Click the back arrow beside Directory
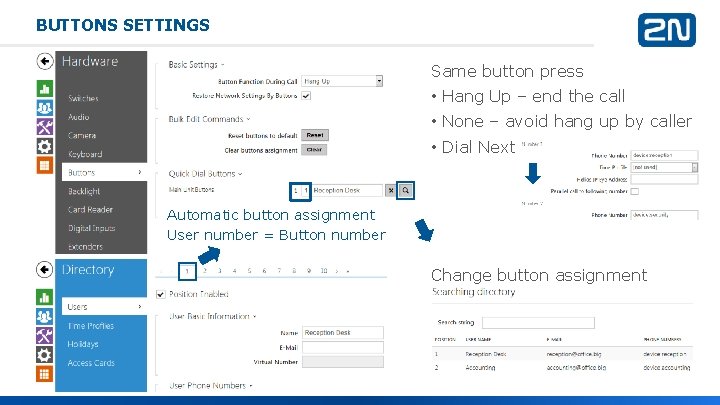720x405 pixels. [45, 270]
